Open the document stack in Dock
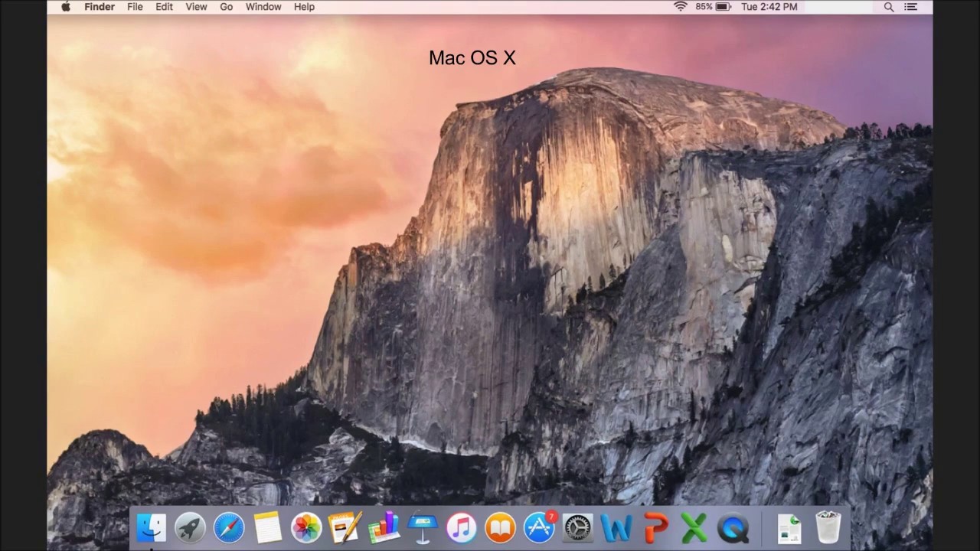The width and height of the screenshot is (980, 551). 789,528
